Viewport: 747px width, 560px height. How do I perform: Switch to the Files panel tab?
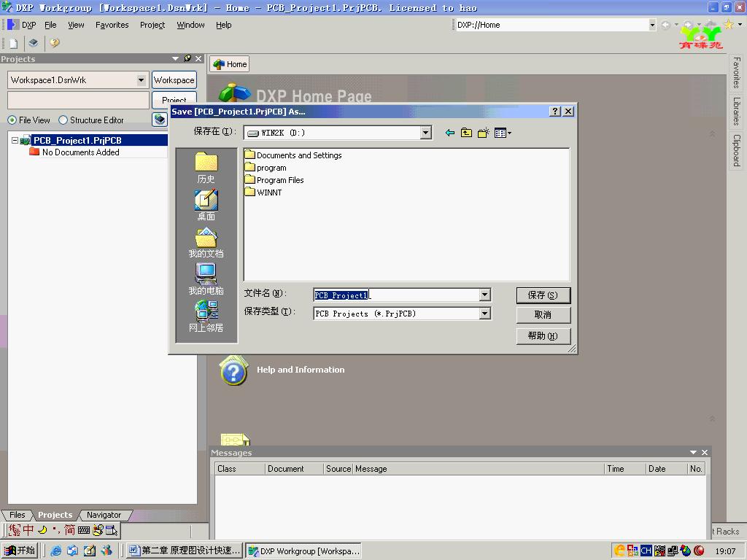point(18,515)
